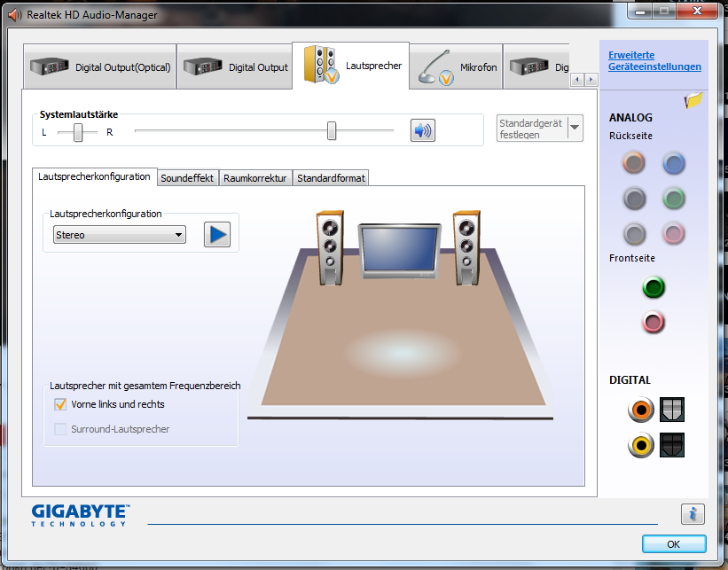Click the main volume slider handle
The height and width of the screenshot is (570, 728).
(x=332, y=131)
